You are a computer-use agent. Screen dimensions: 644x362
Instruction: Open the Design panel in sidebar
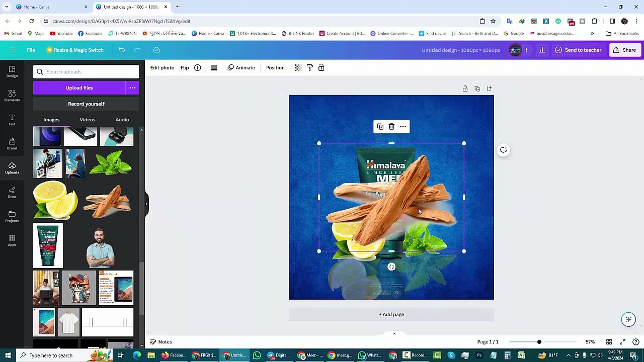point(12,71)
